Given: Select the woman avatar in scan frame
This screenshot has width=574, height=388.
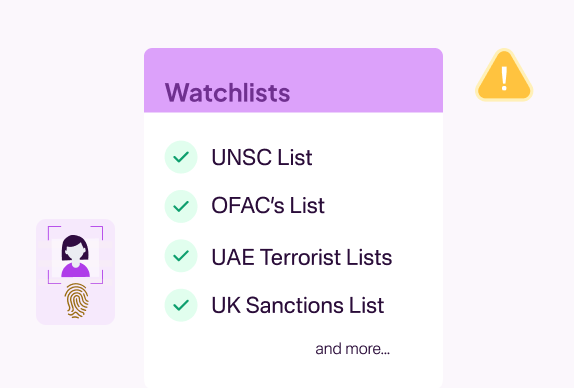Looking at the screenshot, I should [x=75, y=256].
